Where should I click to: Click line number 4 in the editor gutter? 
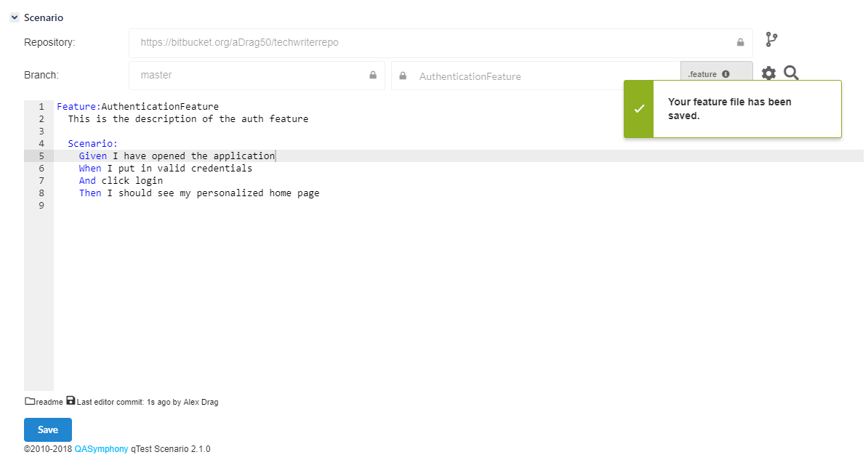pyautogui.click(x=41, y=144)
